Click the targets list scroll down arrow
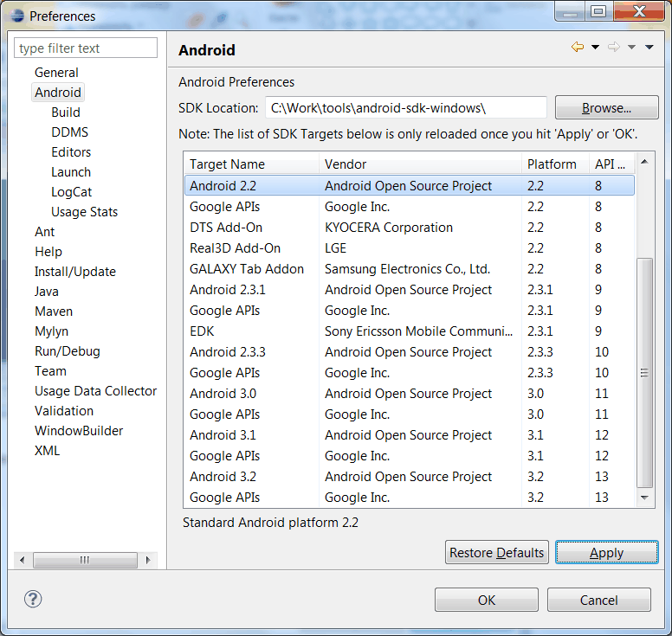 click(x=644, y=498)
